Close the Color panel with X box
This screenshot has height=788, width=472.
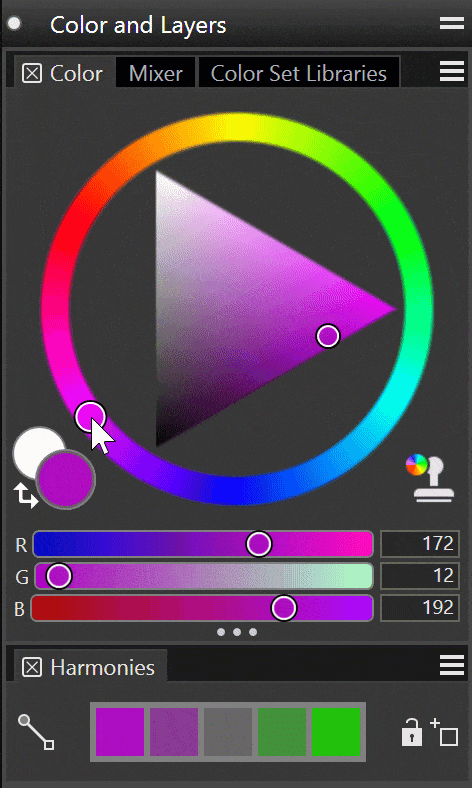[x=32, y=73]
